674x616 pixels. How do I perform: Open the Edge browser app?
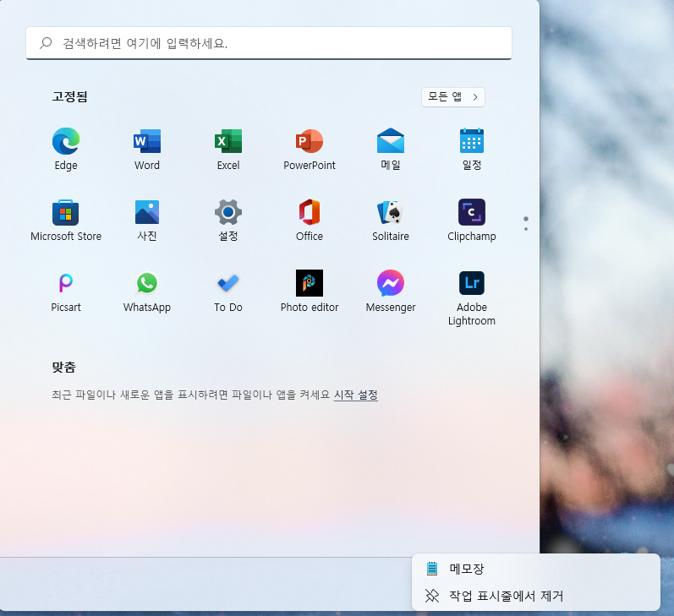pos(66,149)
